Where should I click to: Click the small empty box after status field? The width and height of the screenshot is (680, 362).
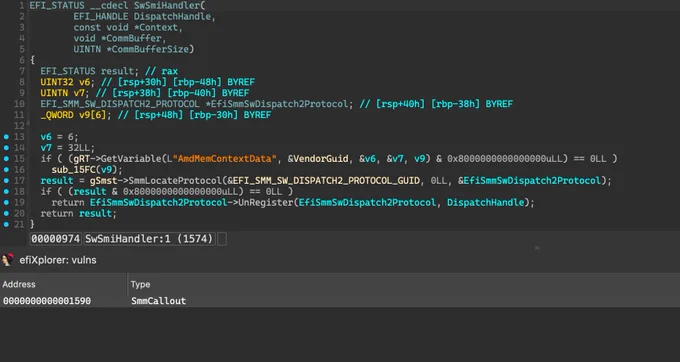(222, 239)
